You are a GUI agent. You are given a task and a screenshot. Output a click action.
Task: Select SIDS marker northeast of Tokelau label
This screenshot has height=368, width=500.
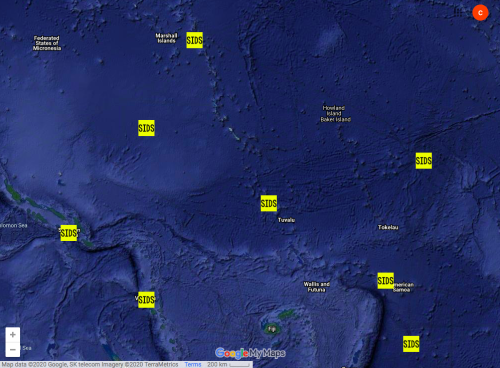[x=424, y=161]
